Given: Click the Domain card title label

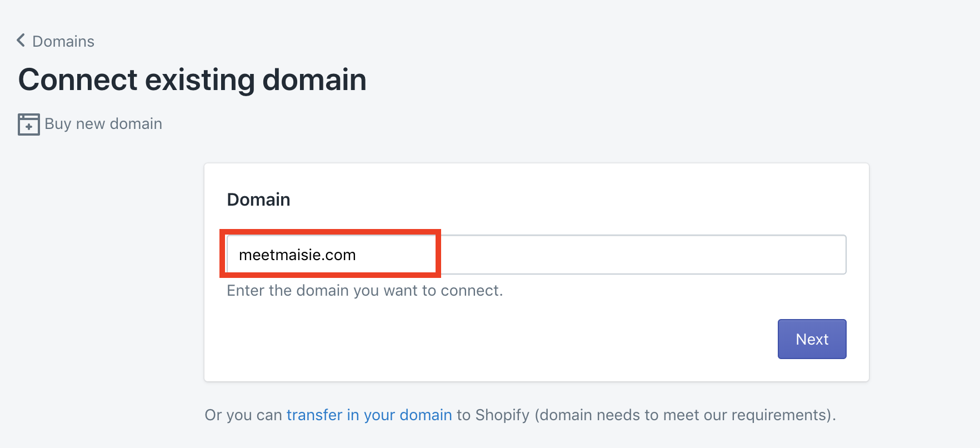Looking at the screenshot, I should click(x=258, y=200).
